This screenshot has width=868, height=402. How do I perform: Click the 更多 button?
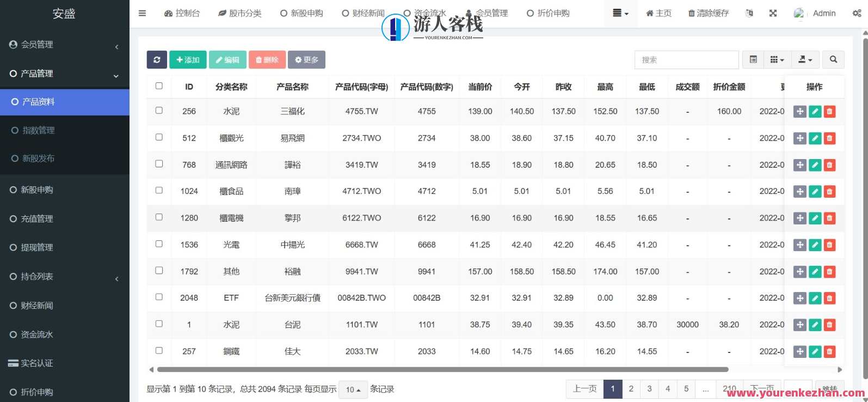[306, 60]
